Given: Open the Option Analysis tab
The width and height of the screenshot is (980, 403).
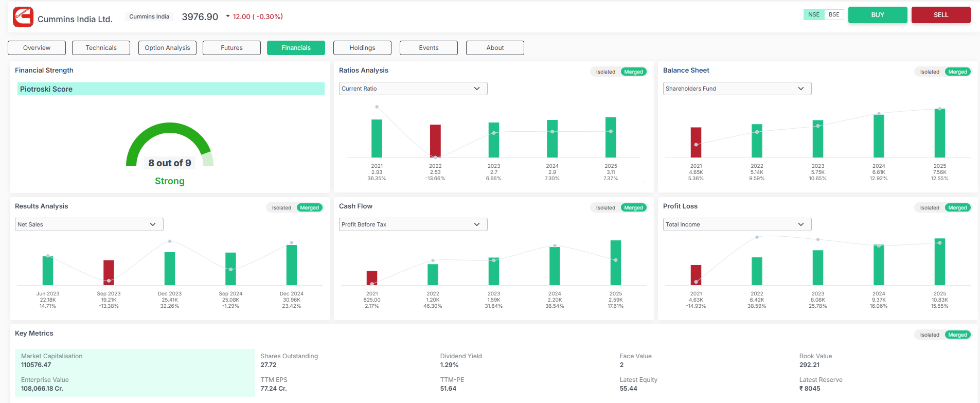Looking at the screenshot, I should pos(167,48).
